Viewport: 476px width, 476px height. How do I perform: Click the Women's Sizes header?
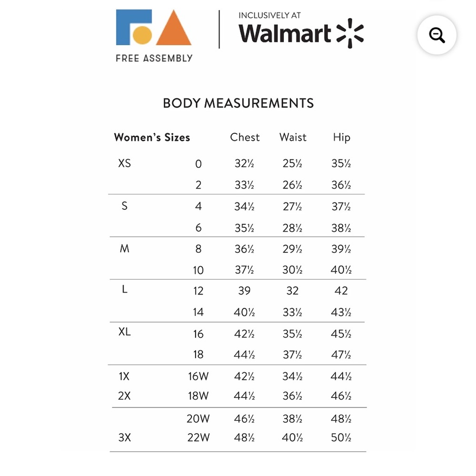coord(152,138)
